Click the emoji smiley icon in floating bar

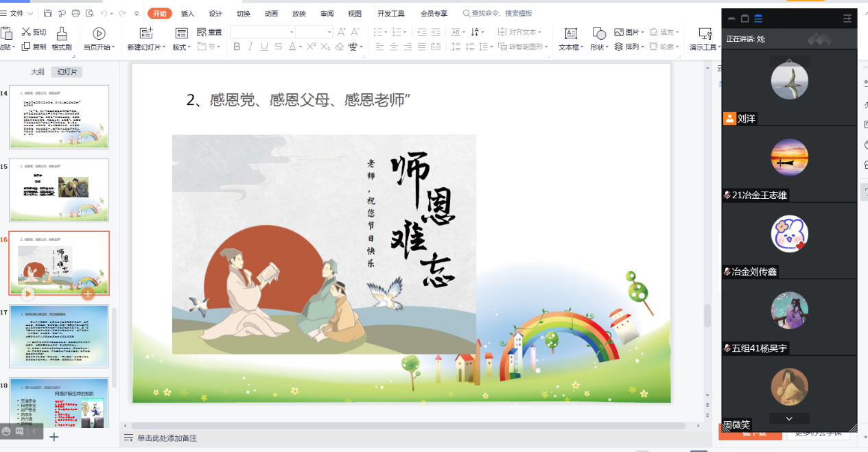7,431
